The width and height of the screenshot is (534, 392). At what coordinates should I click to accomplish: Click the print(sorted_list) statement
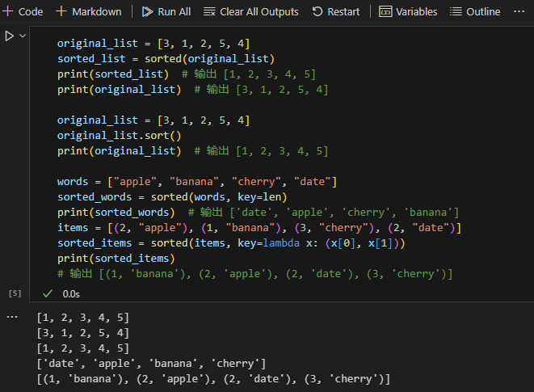pos(113,74)
